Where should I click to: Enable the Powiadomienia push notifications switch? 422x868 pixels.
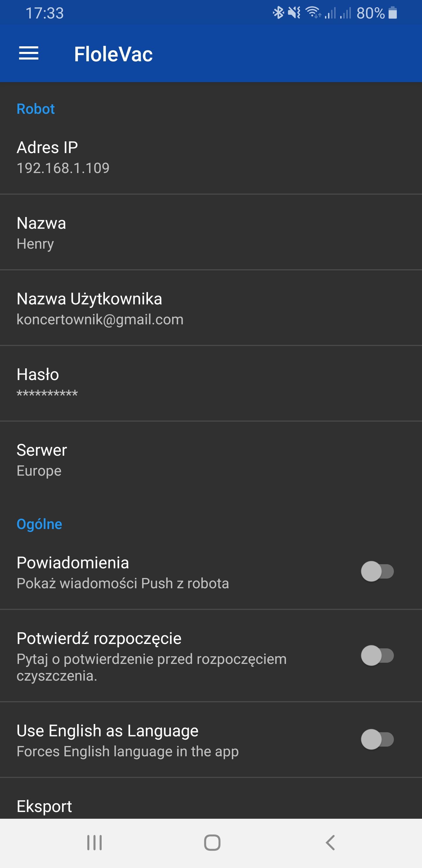(x=377, y=571)
